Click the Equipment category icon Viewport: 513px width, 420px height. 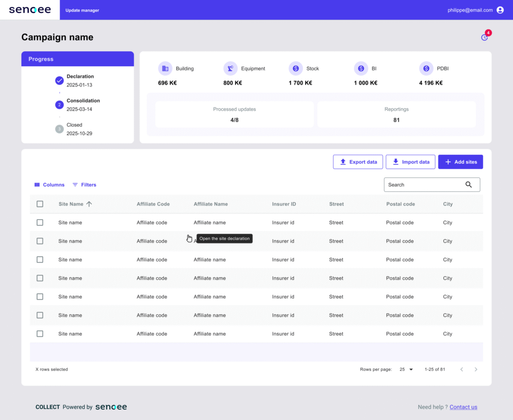230,69
